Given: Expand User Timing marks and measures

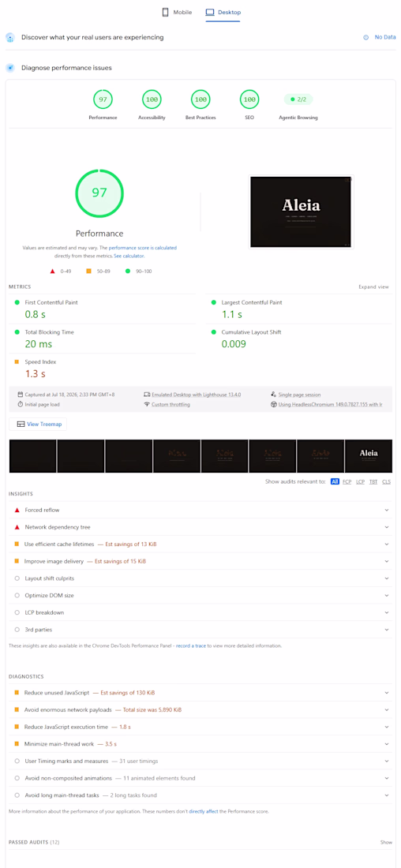Looking at the screenshot, I should click(200, 761).
